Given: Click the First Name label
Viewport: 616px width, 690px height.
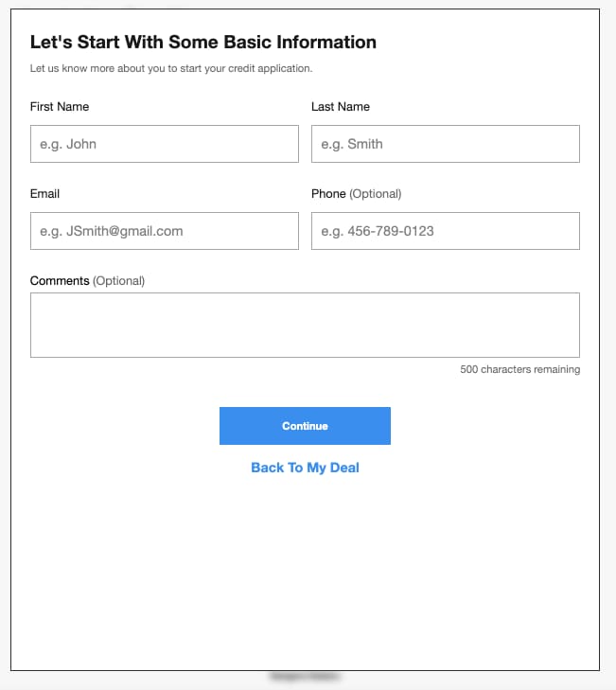Looking at the screenshot, I should (60, 107).
